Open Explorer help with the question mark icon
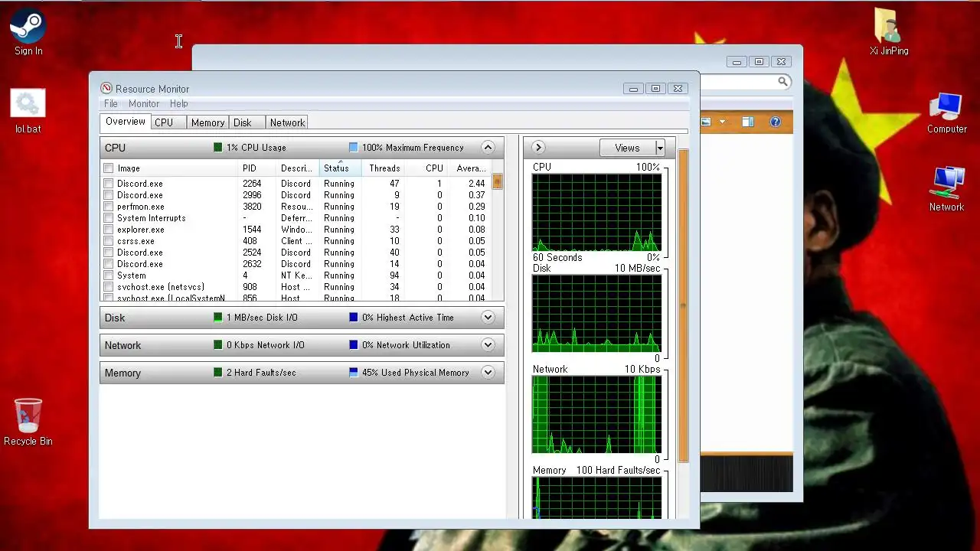 pos(776,122)
